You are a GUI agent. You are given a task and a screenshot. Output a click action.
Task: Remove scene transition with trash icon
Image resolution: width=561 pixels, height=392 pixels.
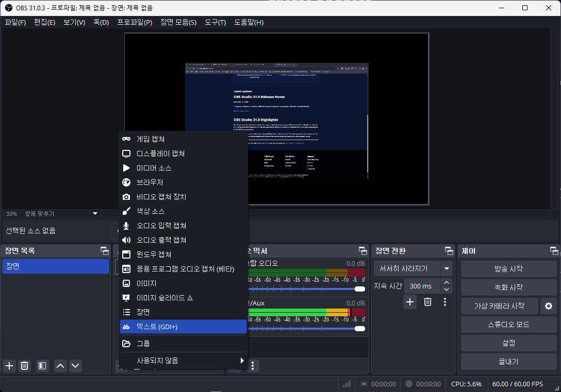(427, 302)
